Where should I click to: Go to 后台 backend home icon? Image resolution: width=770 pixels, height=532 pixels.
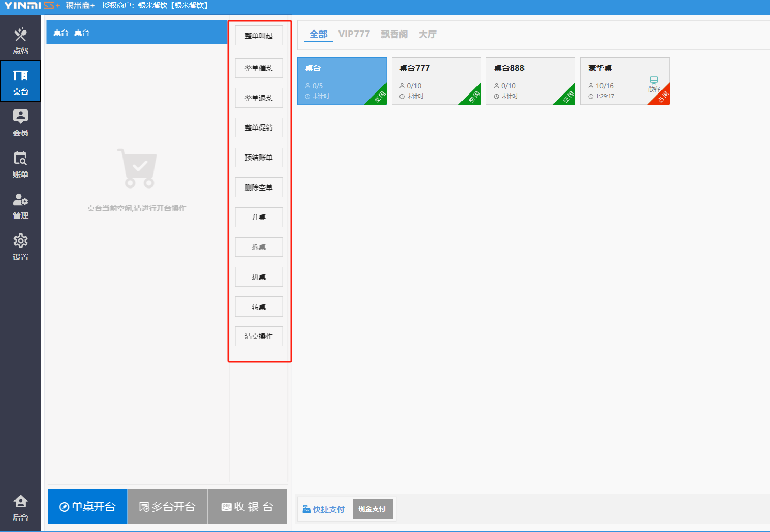tap(21, 502)
